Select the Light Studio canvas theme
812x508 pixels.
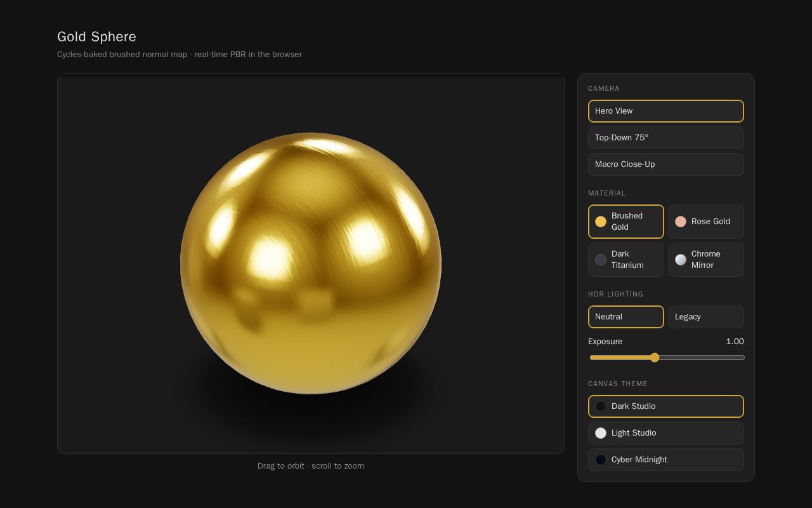tap(665, 433)
